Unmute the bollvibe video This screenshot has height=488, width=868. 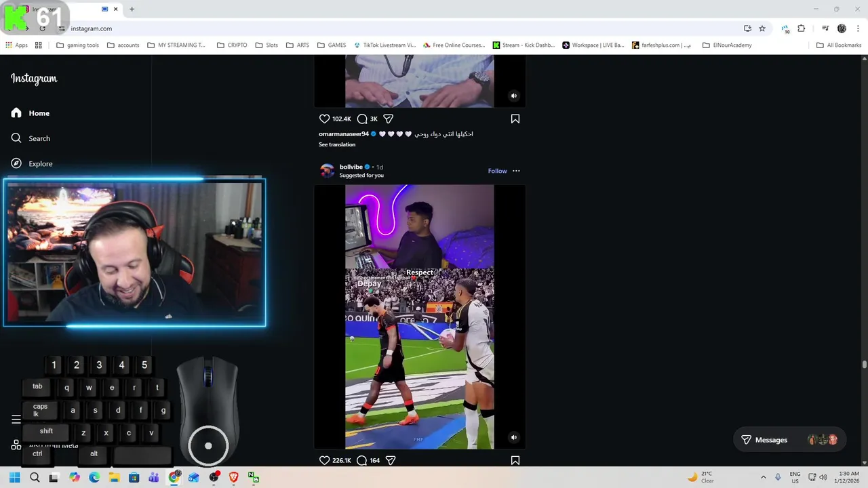tap(514, 437)
